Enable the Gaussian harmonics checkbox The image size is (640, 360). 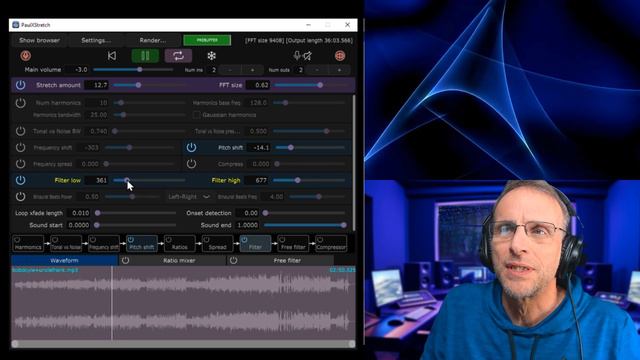click(x=196, y=115)
